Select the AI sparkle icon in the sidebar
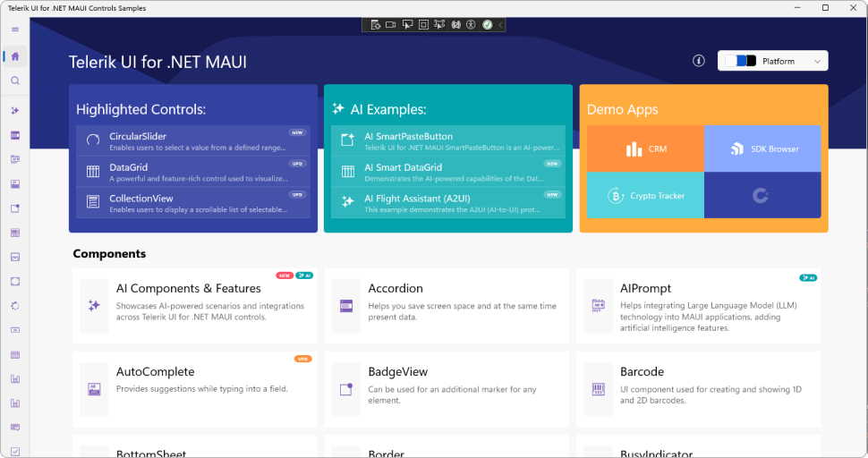The width and height of the screenshot is (868, 458). coord(15,111)
